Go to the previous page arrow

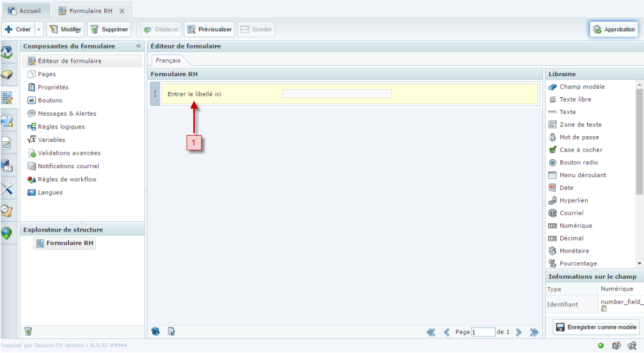tap(446, 332)
